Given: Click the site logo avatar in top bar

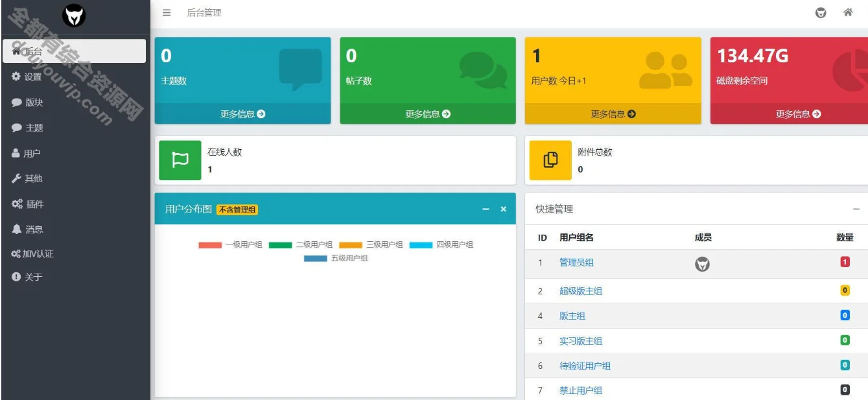Looking at the screenshot, I should (x=819, y=12).
